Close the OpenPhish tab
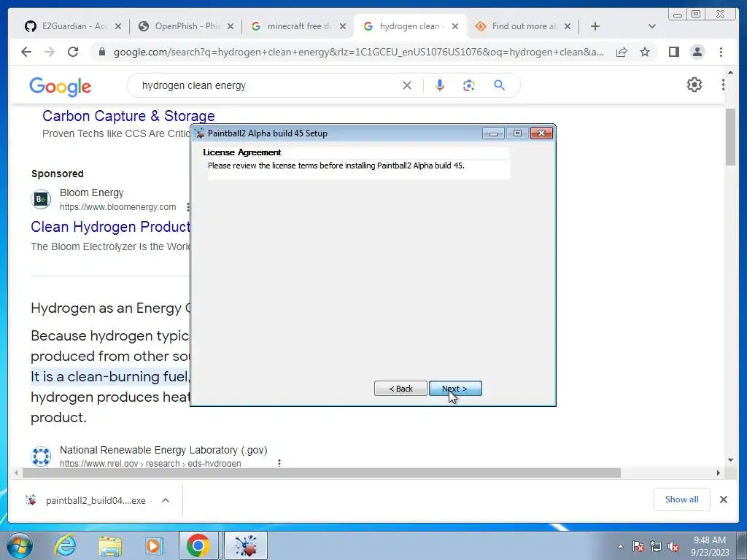This screenshot has height=560, width=747. (231, 27)
